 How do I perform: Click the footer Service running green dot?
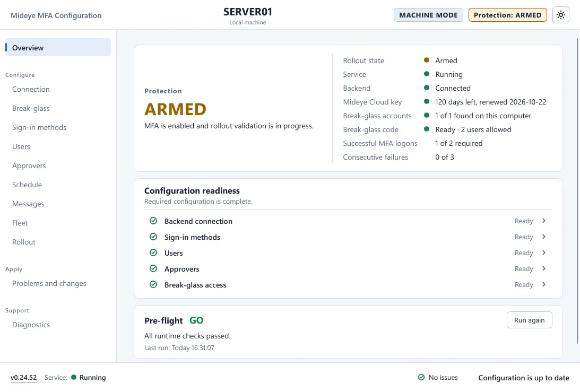click(74, 377)
